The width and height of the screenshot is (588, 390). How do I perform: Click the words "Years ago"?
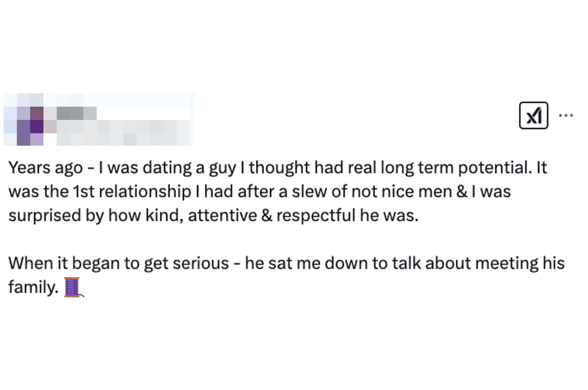click(45, 168)
